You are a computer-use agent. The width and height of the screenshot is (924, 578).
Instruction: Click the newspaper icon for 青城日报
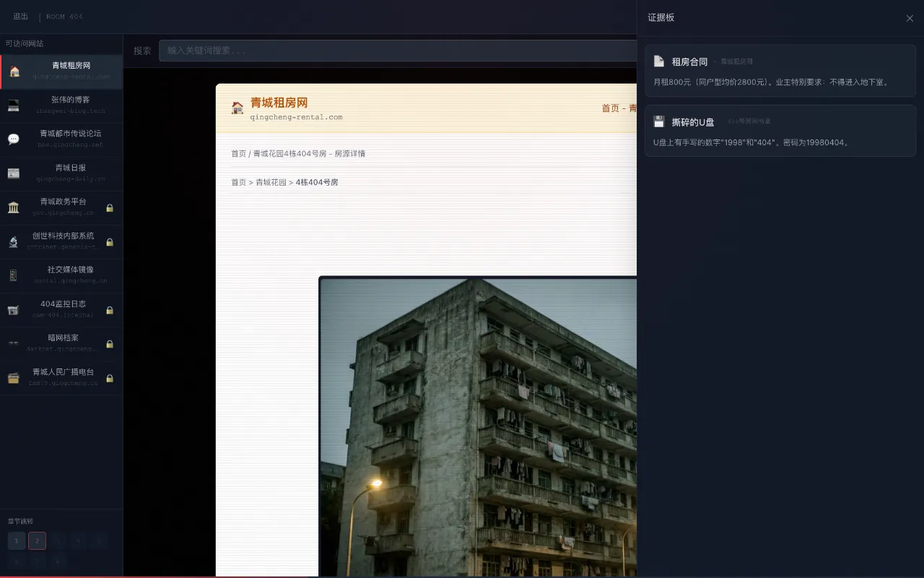point(14,173)
